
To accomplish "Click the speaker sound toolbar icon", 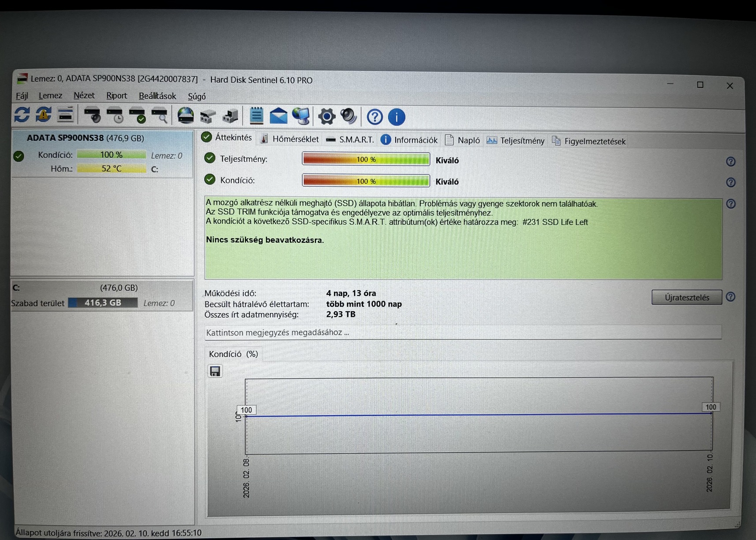I will pos(349,116).
